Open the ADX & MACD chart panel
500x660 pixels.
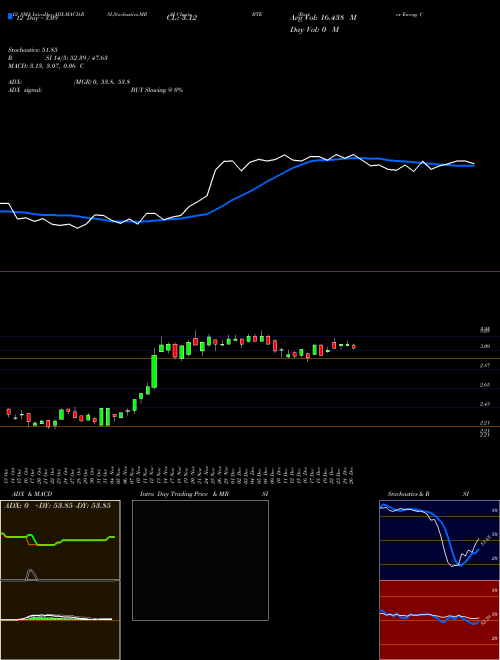60,580
